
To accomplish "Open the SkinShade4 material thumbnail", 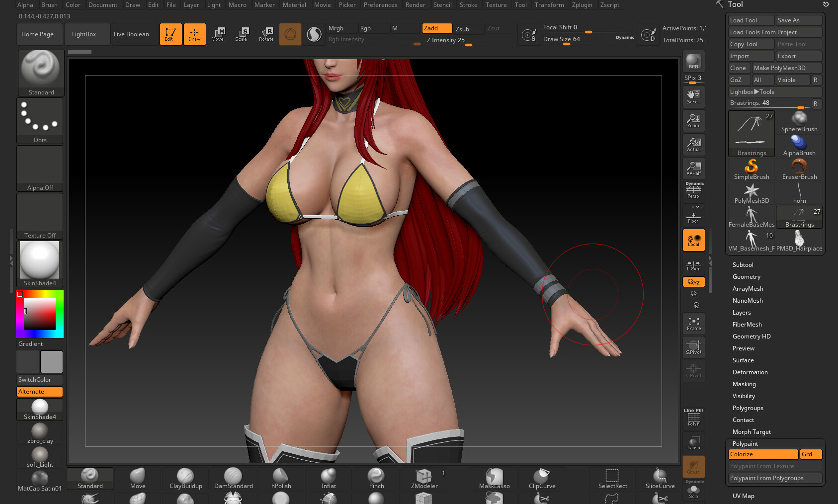I will point(40,263).
